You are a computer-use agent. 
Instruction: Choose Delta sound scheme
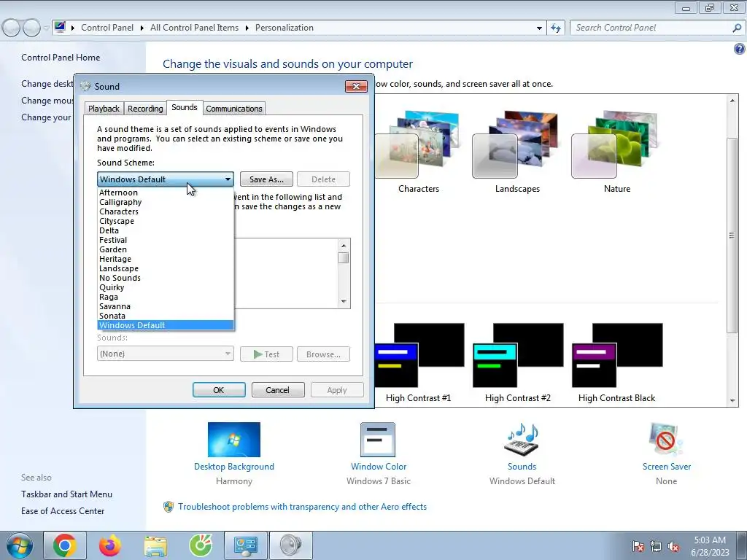coord(166,230)
